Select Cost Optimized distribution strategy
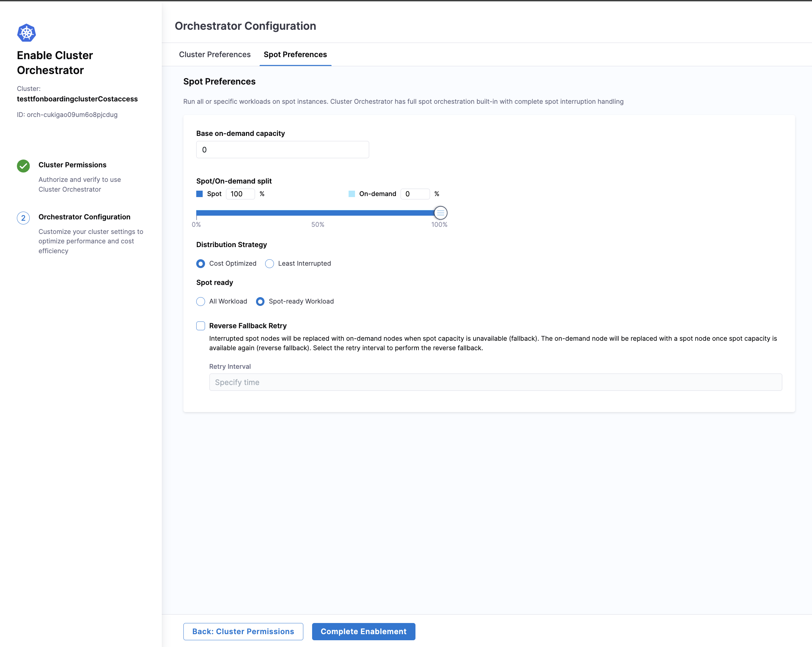The width and height of the screenshot is (812, 647). [201, 263]
